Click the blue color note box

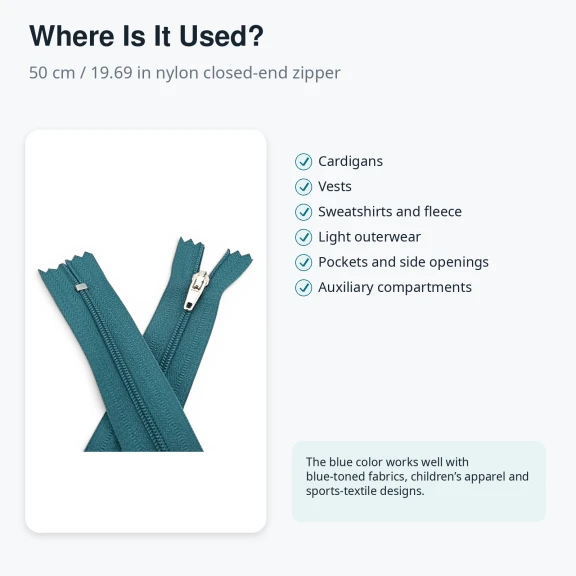tap(418, 481)
